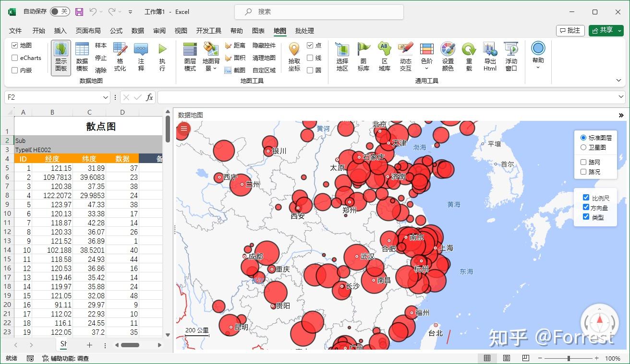Viewport: 630px width, 364px height.
Task: Click the 设置颜色 color settings tool
Action: point(448,58)
